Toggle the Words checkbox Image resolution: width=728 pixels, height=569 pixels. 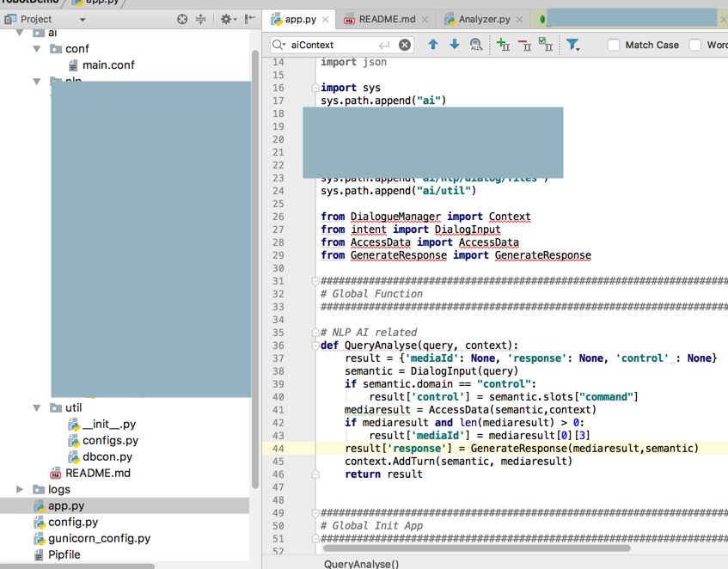tap(695, 45)
